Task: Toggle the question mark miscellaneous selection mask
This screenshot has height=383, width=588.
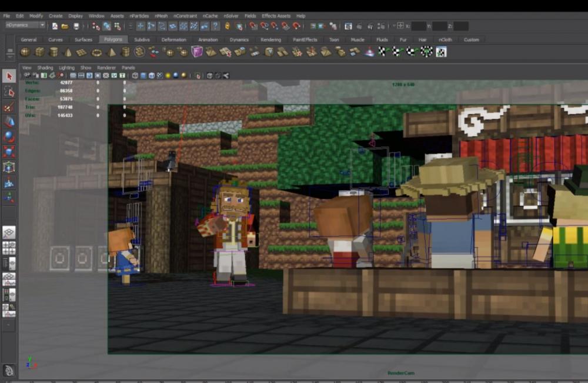Action: click(x=215, y=26)
